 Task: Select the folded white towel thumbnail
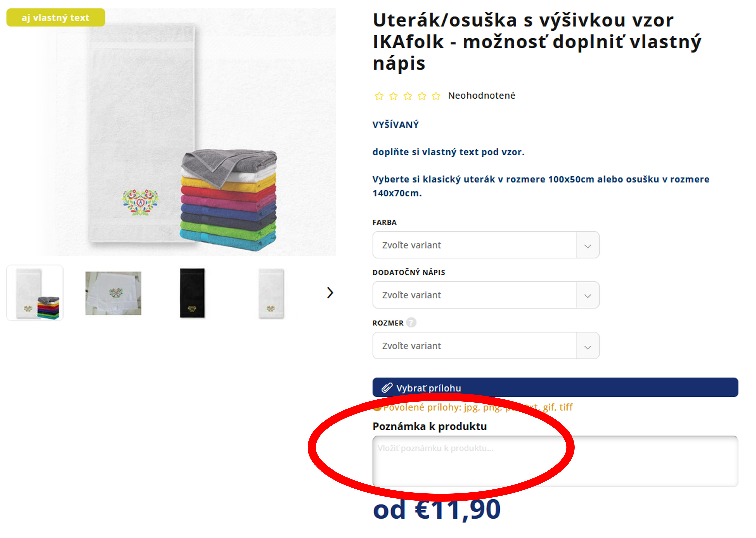click(x=113, y=293)
